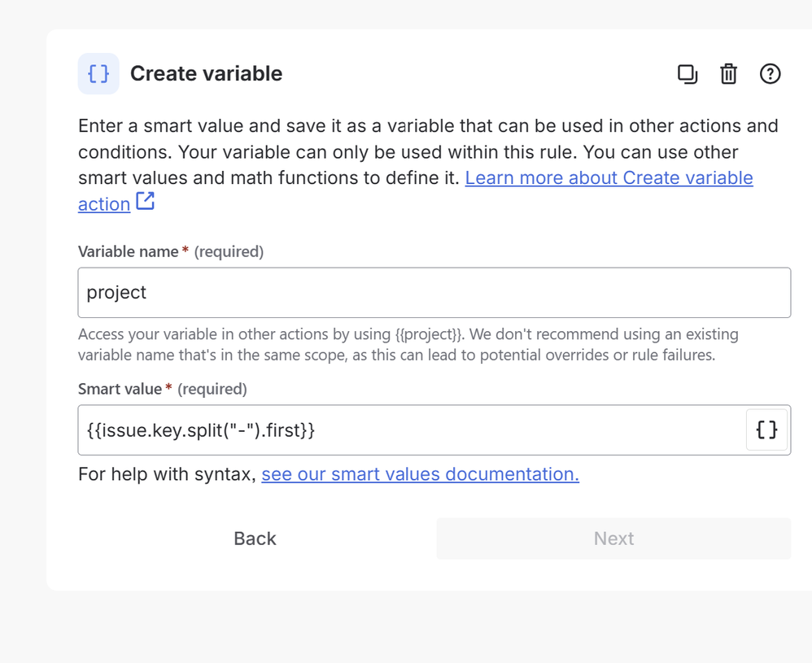
Task: Open the smart values documentation link
Action: [420, 474]
